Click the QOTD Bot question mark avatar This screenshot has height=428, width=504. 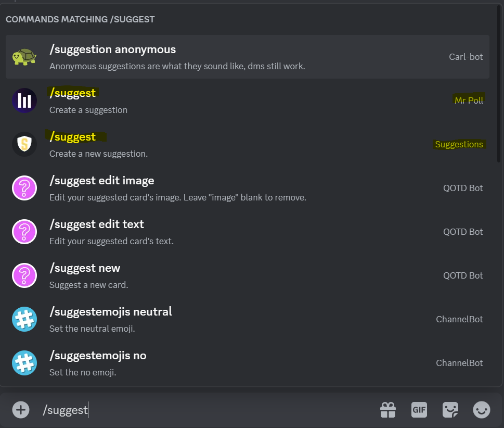(23, 188)
